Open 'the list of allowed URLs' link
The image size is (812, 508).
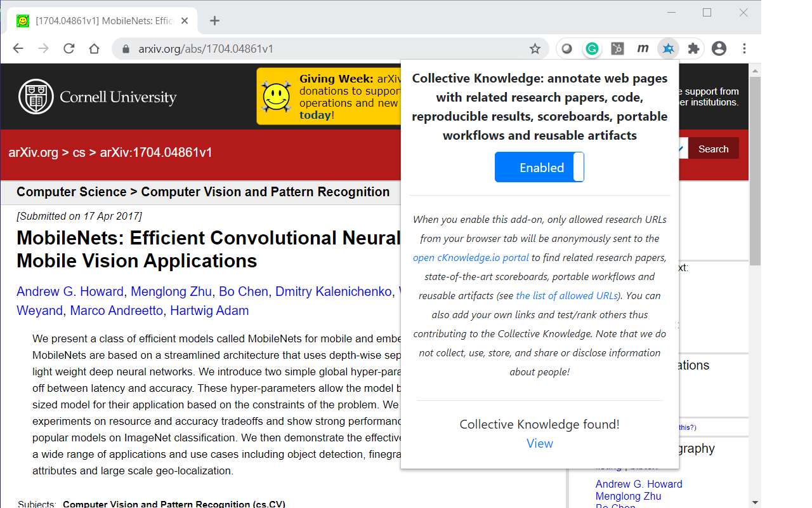point(567,296)
